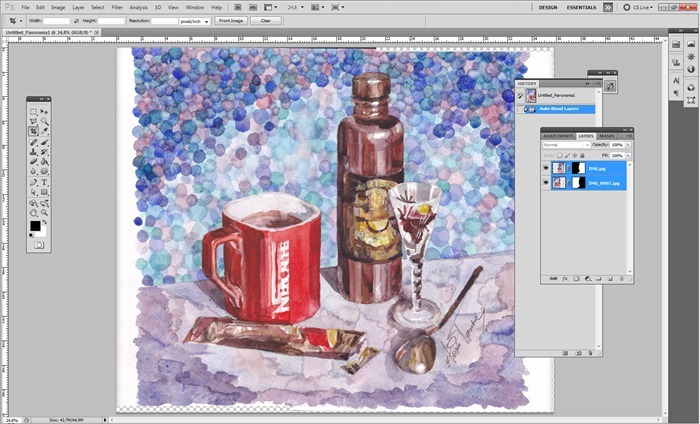Click the Front Image button
This screenshot has height=424, width=700.
click(230, 20)
